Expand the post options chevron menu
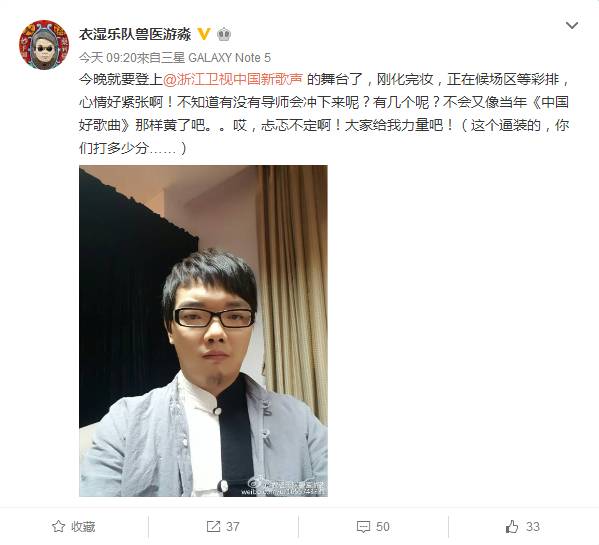Viewport: 599px width, 545px height. [x=571, y=26]
